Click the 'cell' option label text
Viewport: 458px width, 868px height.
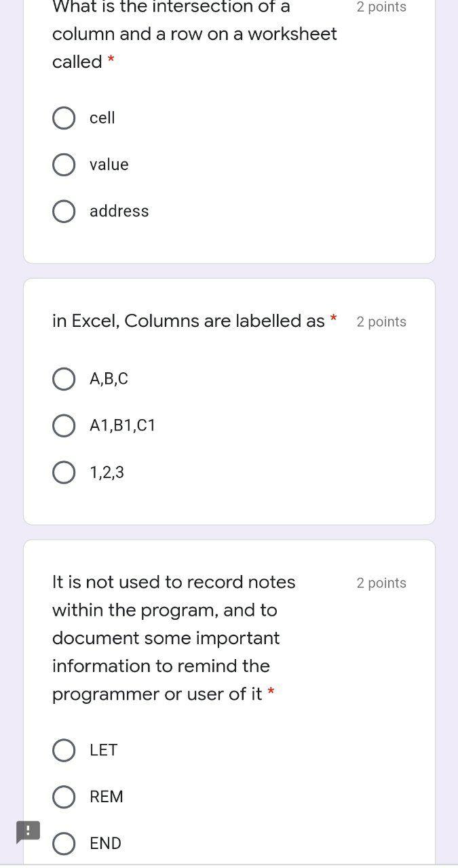[101, 118]
